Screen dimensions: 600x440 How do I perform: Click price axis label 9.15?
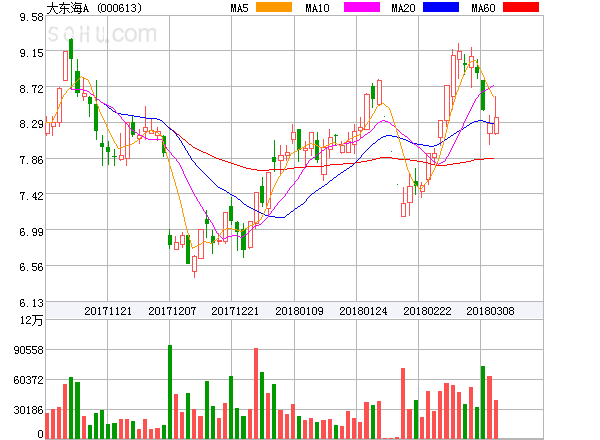32,53
